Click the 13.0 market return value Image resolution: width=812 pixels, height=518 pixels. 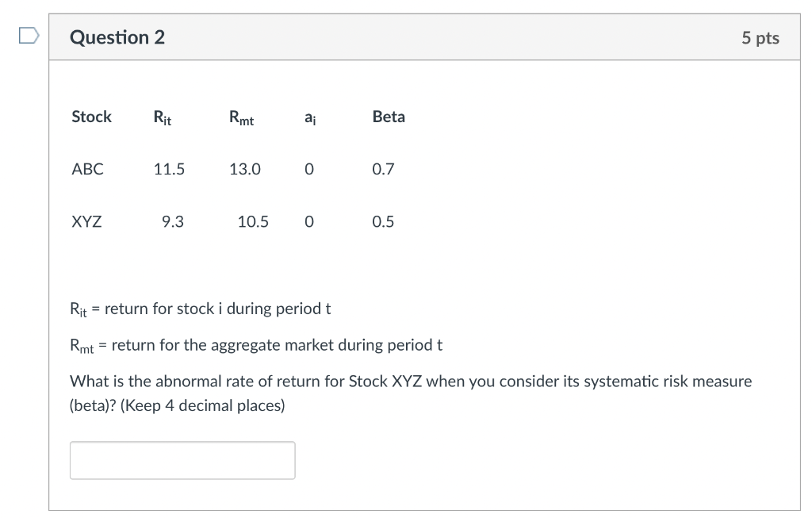click(x=245, y=169)
